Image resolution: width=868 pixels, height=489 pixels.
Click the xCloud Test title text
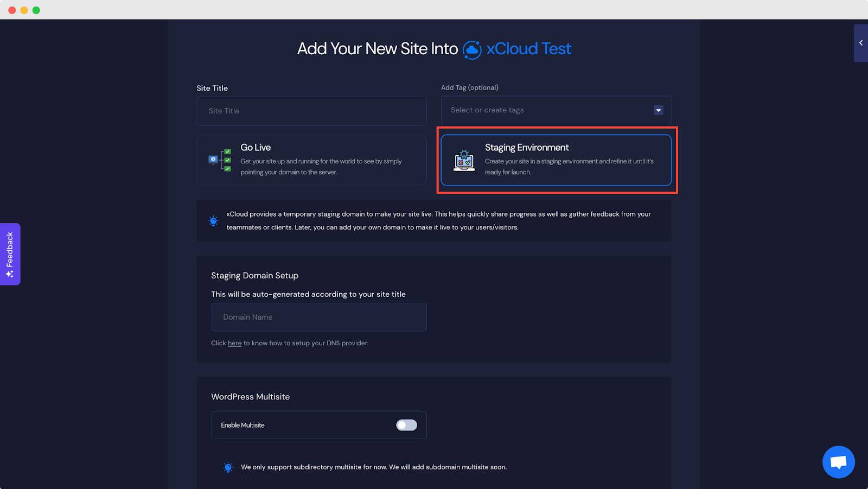tap(528, 49)
